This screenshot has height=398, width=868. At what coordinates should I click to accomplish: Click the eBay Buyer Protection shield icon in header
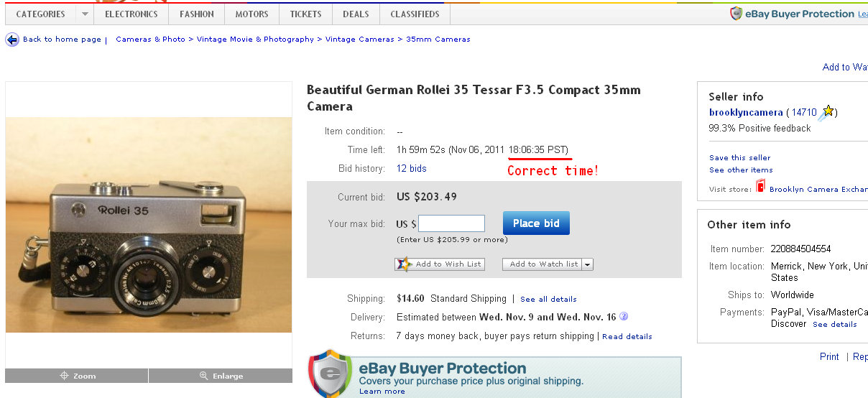click(x=736, y=14)
